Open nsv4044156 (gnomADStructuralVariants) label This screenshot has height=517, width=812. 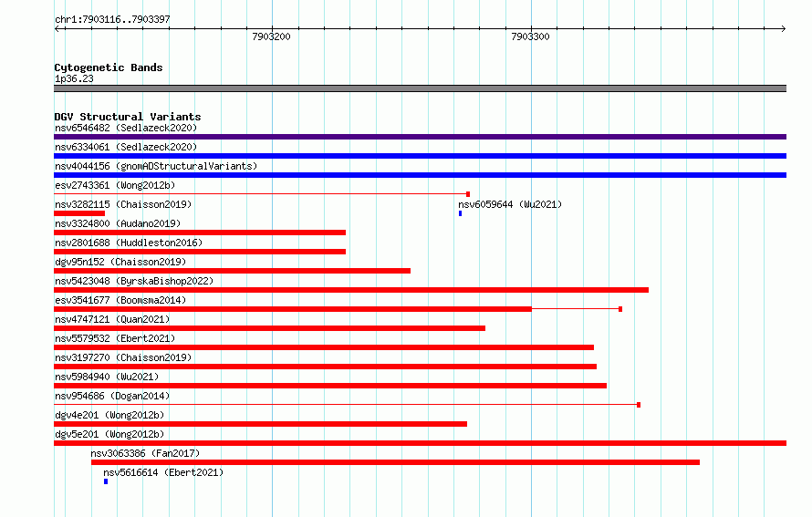point(156,166)
